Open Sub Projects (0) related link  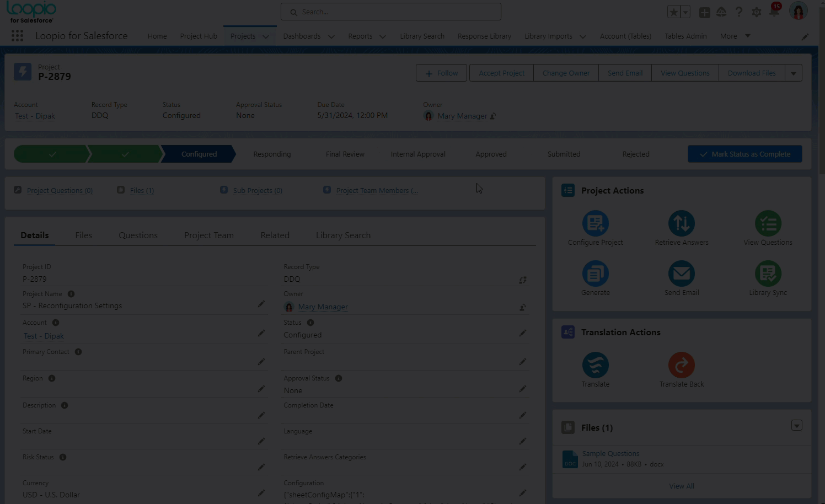pos(258,190)
